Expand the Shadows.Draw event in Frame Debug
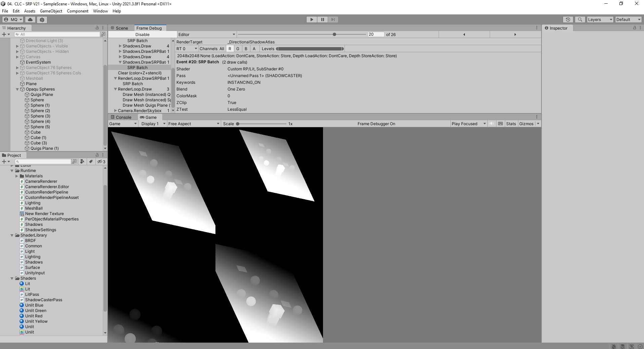 pyautogui.click(x=120, y=46)
